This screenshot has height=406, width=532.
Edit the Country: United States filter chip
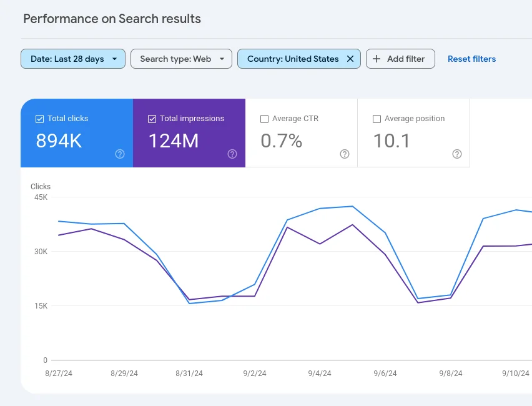(292, 59)
